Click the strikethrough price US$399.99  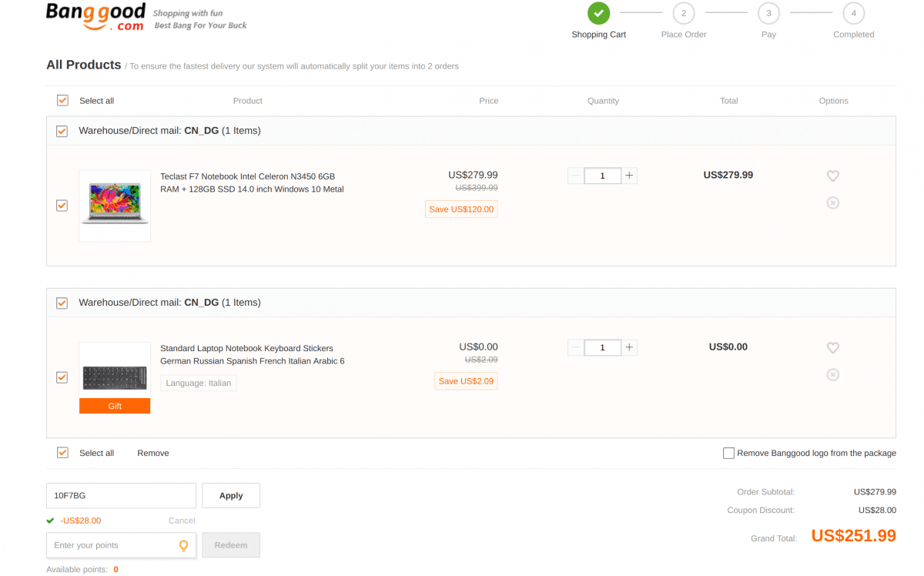pos(476,188)
